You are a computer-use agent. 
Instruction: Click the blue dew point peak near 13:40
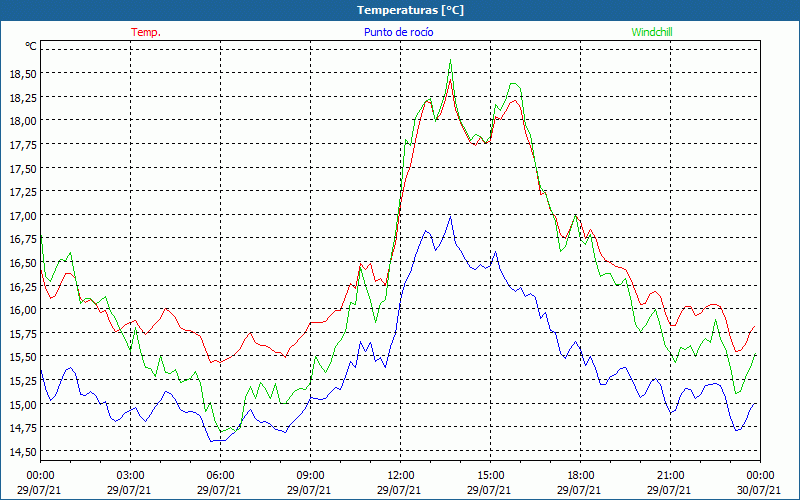(450, 217)
